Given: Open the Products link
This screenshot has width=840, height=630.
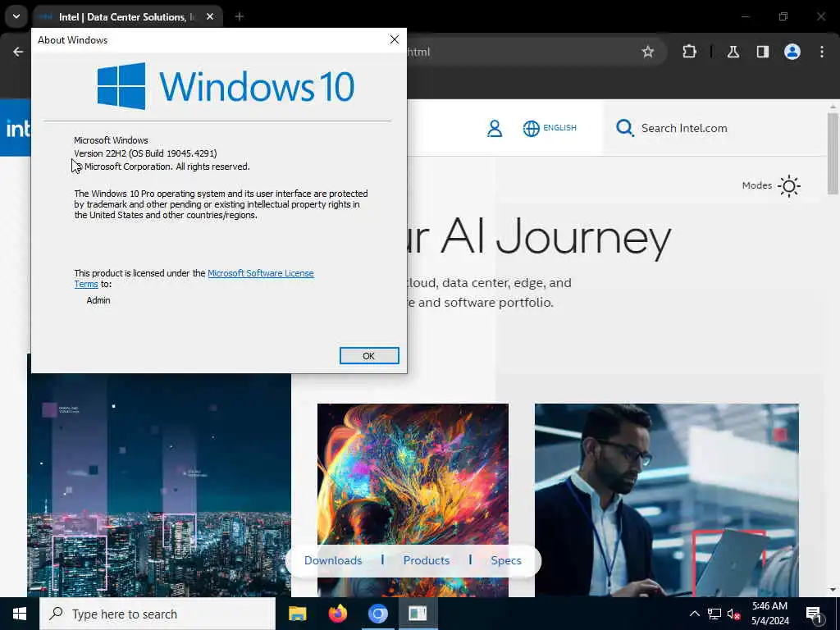Looking at the screenshot, I should pyautogui.click(x=427, y=560).
